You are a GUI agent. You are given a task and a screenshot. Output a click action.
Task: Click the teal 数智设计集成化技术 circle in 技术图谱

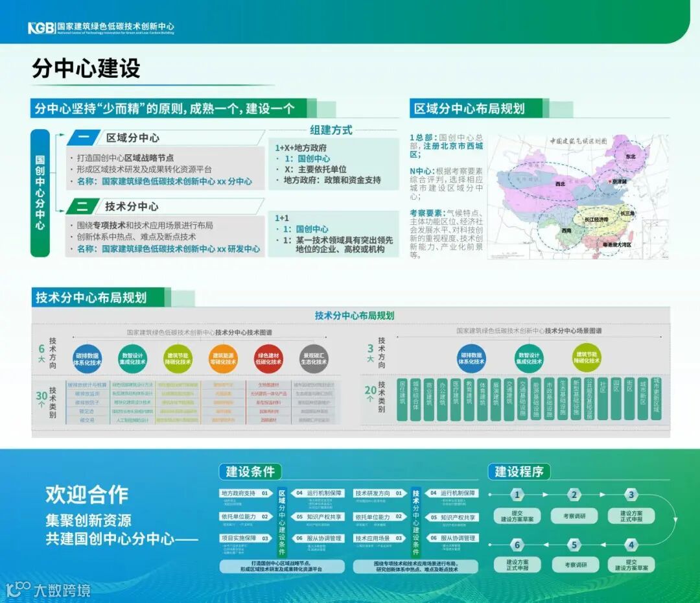132,359
